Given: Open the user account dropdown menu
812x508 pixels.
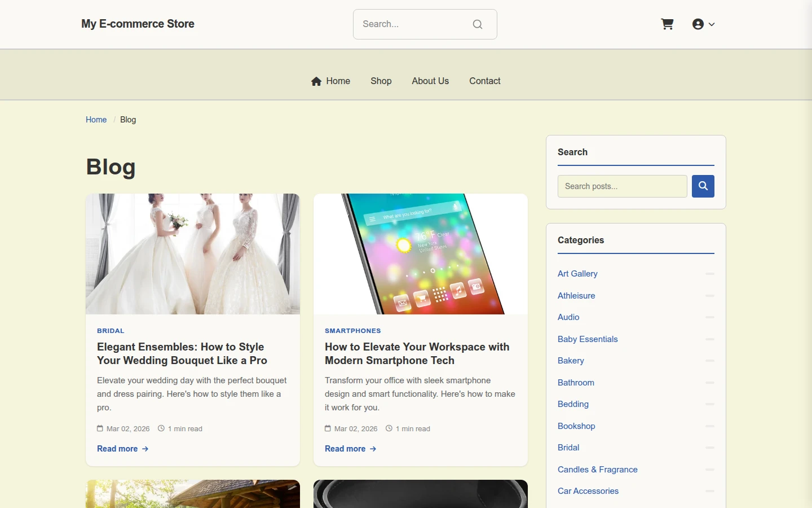Looking at the screenshot, I should point(704,24).
